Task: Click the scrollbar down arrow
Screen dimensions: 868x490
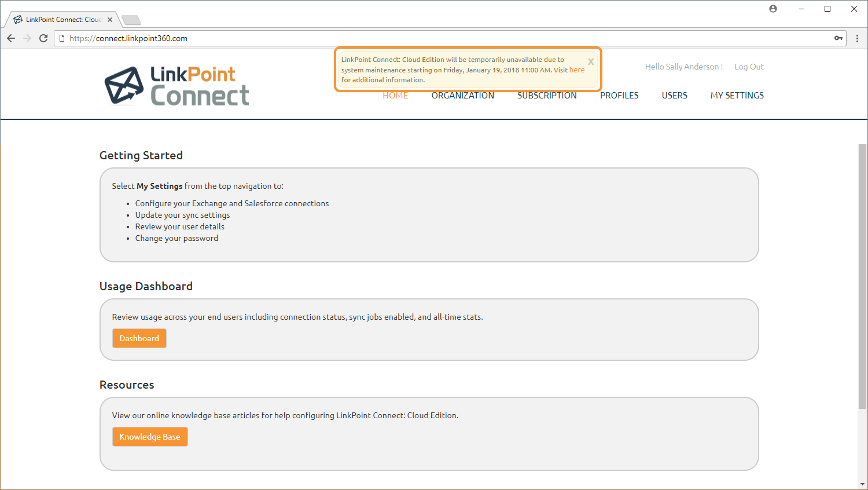Action: click(863, 484)
